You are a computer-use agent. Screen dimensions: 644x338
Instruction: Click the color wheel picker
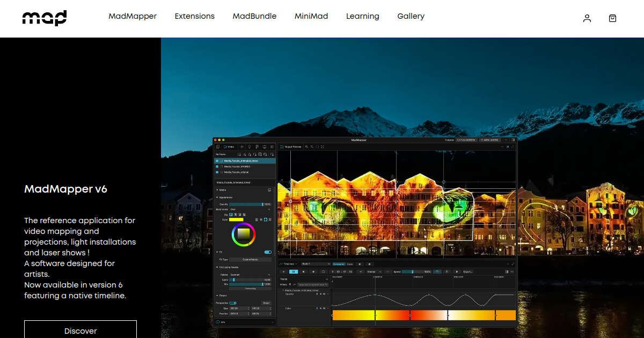click(x=244, y=234)
